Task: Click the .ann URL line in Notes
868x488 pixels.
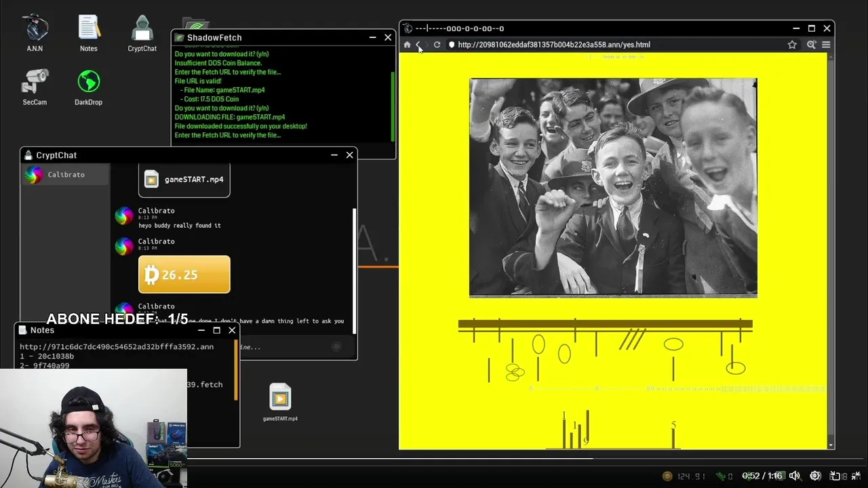Action: pos(117,346)
